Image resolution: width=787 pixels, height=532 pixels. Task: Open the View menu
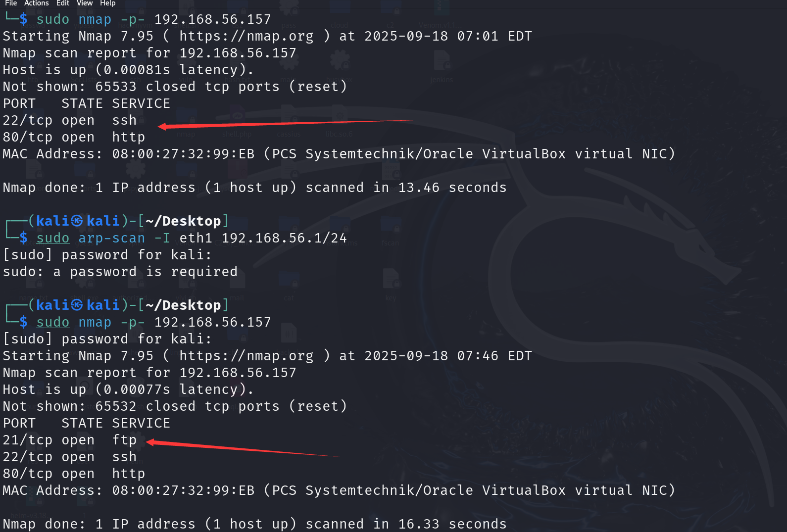point(85,3)
